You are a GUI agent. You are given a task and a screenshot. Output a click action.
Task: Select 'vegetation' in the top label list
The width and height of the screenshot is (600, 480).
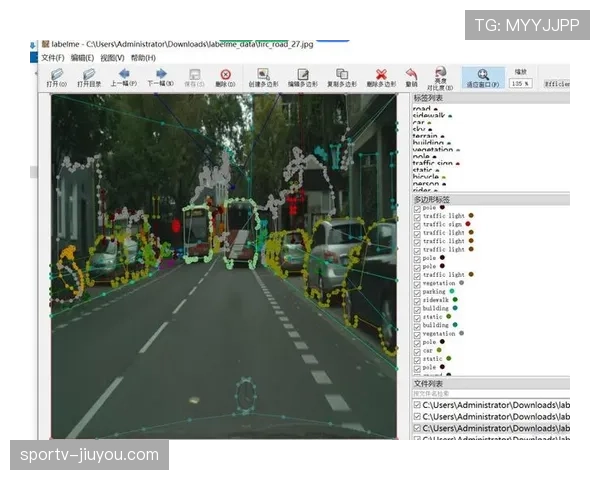436,150
